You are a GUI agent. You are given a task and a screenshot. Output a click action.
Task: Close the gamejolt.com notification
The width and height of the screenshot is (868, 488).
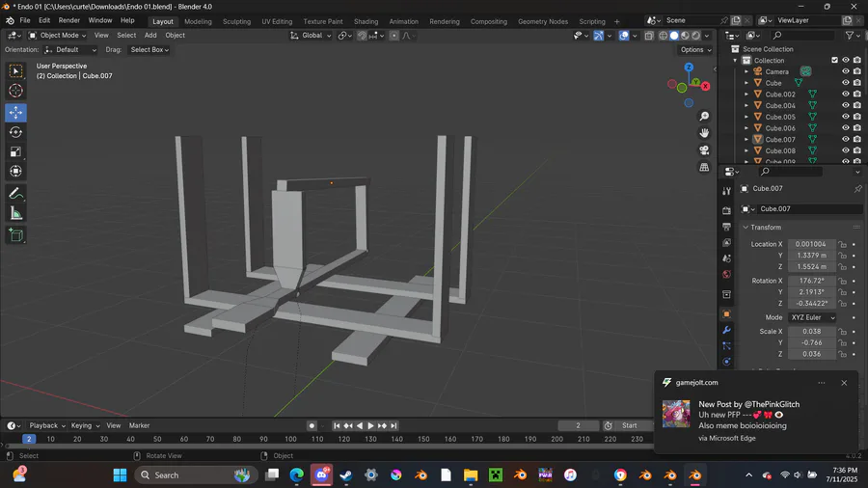pyautogui.click(x=844, y=383)
